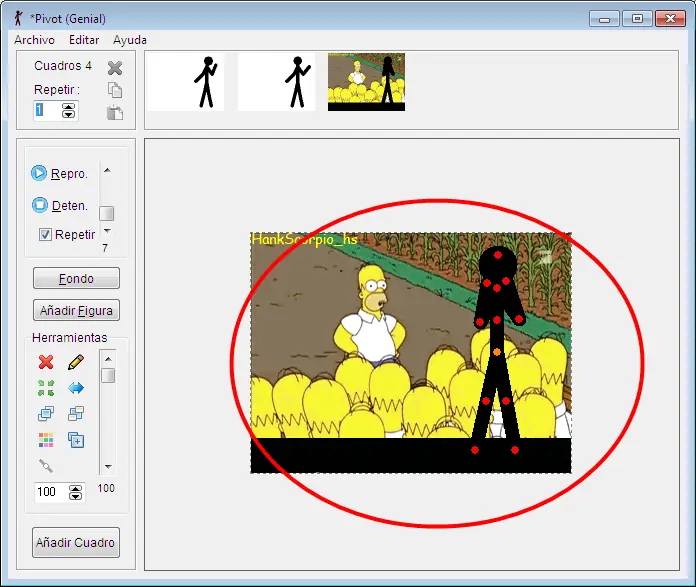Select the third frame with Homer background
Viewport: 696px width, 587px height.
tap(366, 82)
